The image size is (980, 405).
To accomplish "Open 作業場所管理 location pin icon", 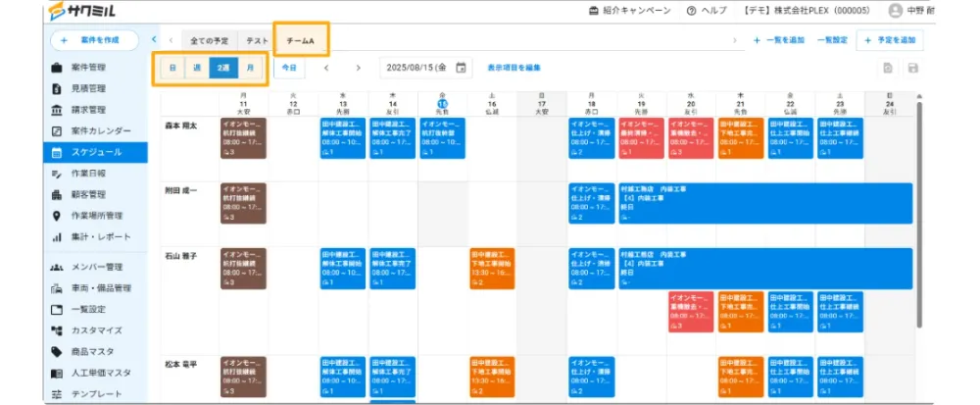I will click(57, 216).
